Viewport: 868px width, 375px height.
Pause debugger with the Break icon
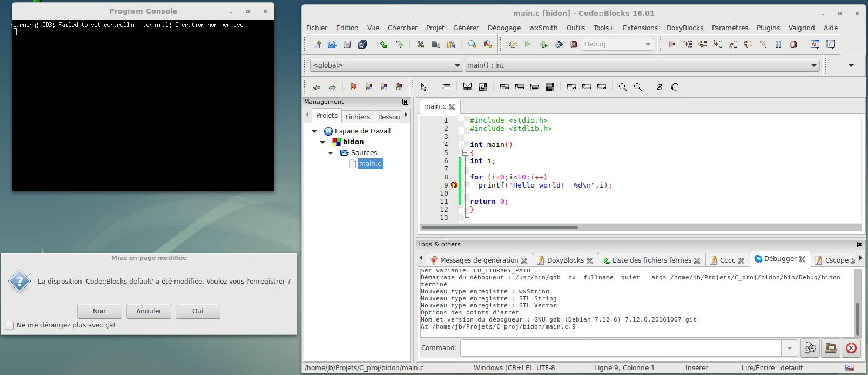click(x=778, y=44)
